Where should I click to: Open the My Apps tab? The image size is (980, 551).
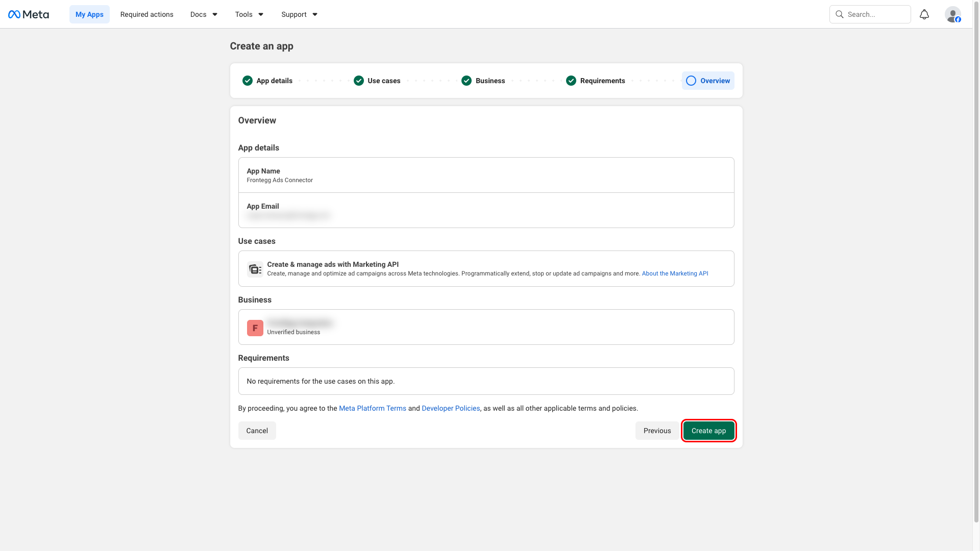(x=89, y=14)
